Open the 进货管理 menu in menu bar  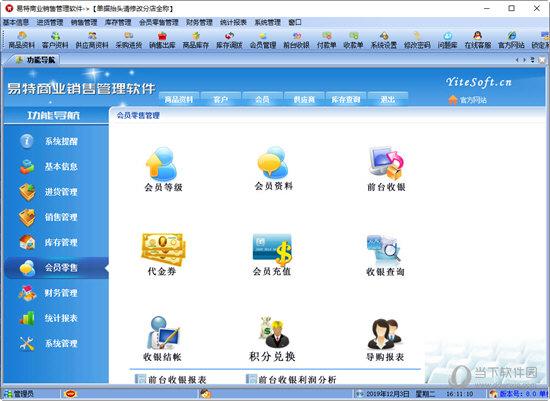[50, 22]
